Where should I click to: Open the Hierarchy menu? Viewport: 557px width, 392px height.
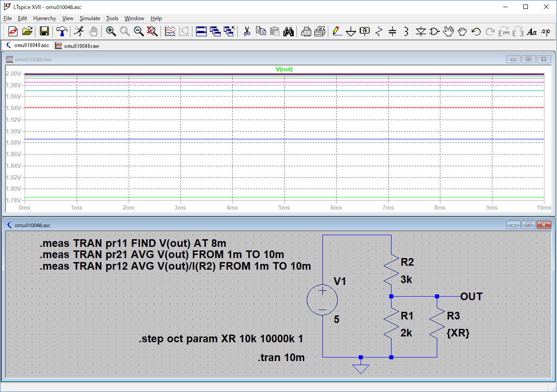coord(44,18)
